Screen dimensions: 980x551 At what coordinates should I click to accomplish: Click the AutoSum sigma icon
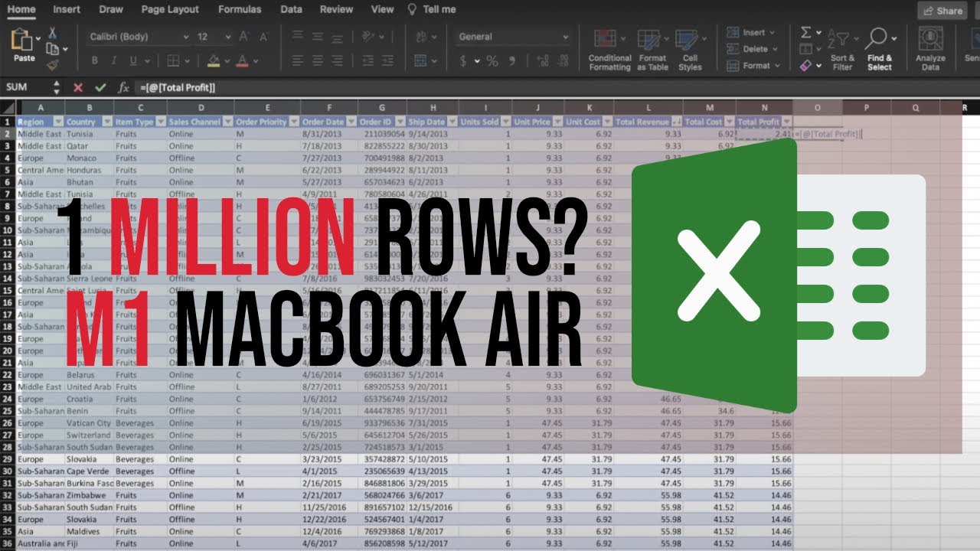pos(806,33)
